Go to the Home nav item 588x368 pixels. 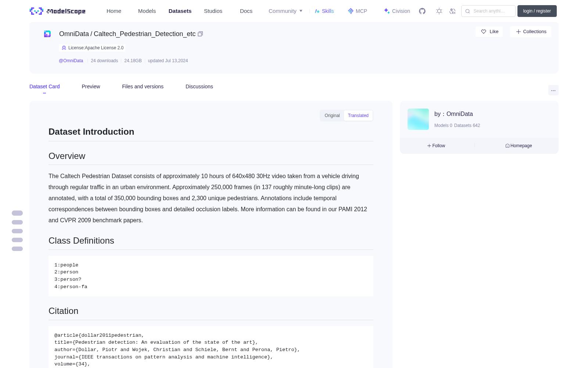(x=114, y=11)
